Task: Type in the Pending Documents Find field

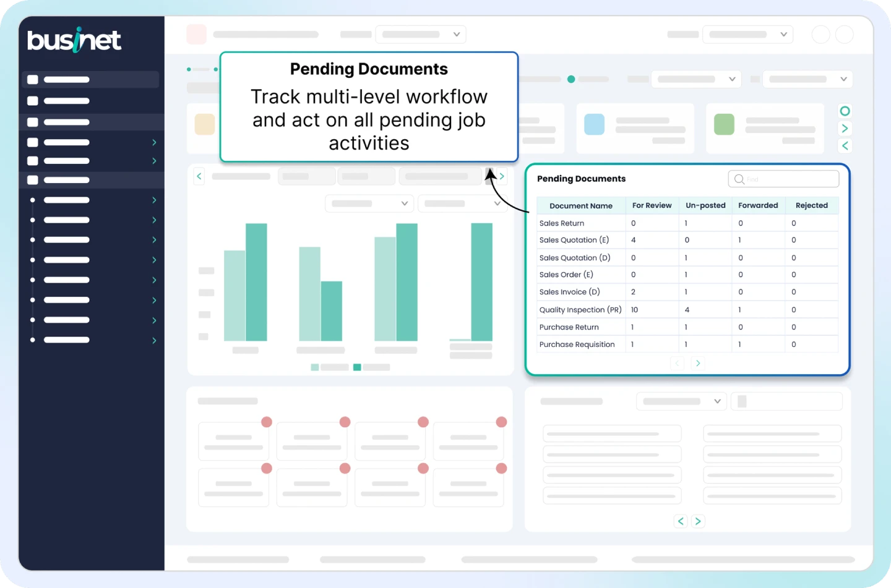Action: 790,179
